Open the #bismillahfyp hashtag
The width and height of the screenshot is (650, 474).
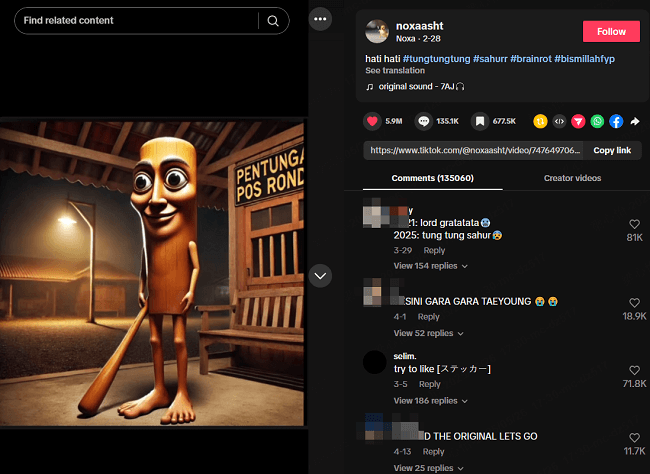585,59
